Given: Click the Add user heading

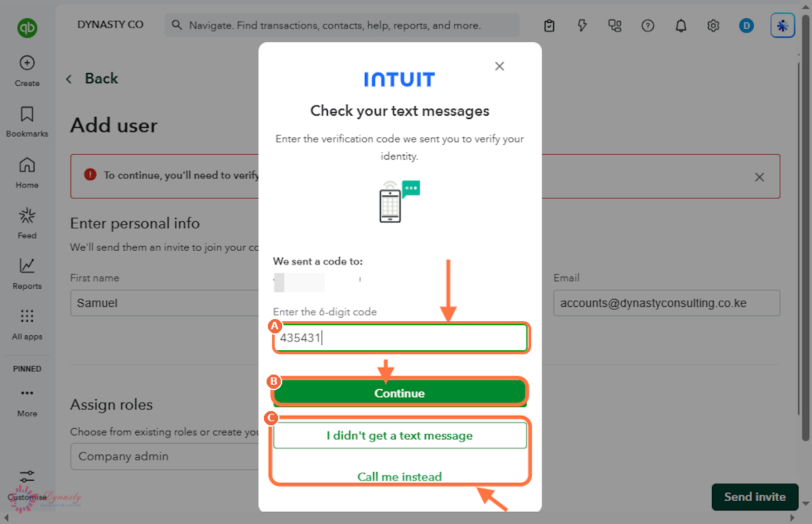Looking at the screenshot, I should [114, 126].
